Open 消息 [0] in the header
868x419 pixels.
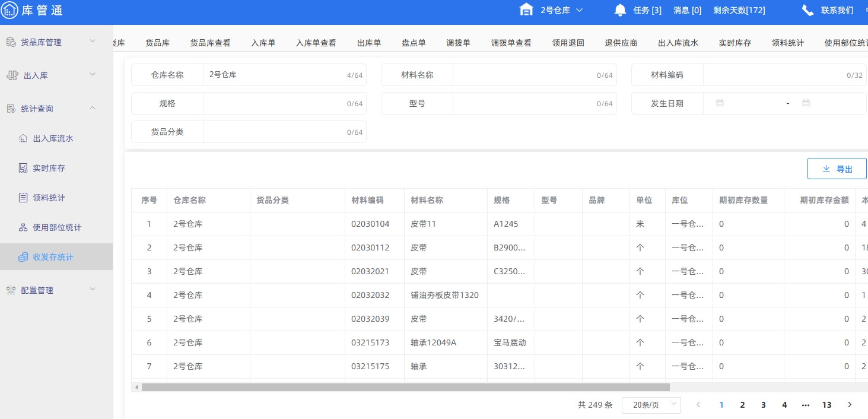[x=688, y=10]
